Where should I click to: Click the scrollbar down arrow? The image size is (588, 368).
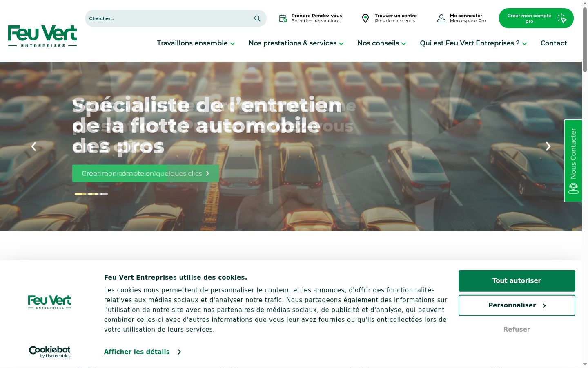tap(585, 364)
